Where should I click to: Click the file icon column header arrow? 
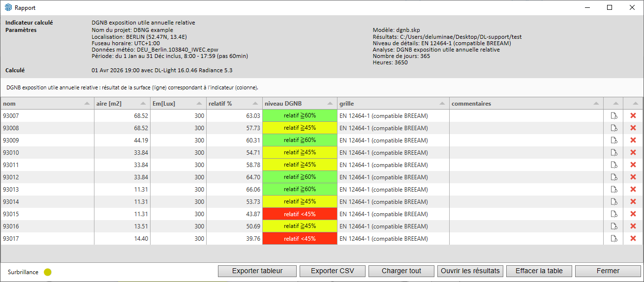615,104
